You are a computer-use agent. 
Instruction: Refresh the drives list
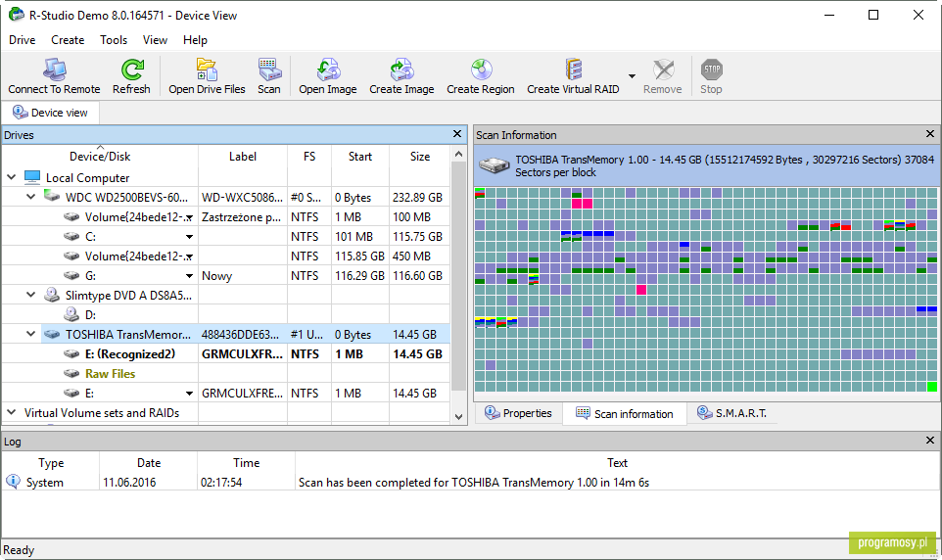[x=131, y=70]
